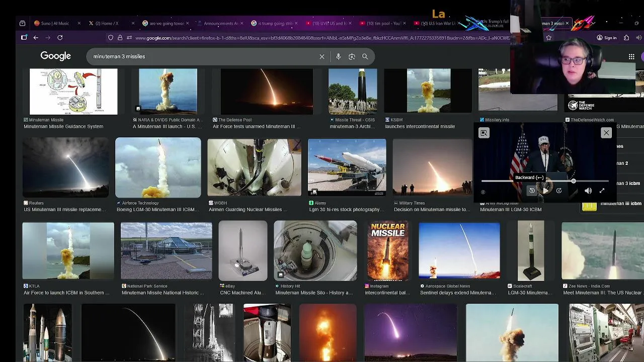The width and height of the screenshot is (644, 362).
Task: Open the Airforce Technology launch thumbnail
Action: tap(158, 167)
